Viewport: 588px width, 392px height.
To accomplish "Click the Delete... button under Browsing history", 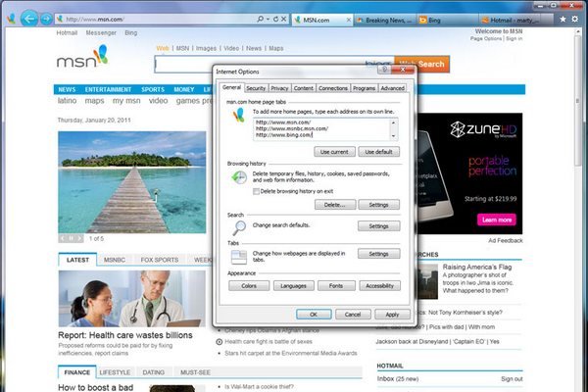I will 335,205.
